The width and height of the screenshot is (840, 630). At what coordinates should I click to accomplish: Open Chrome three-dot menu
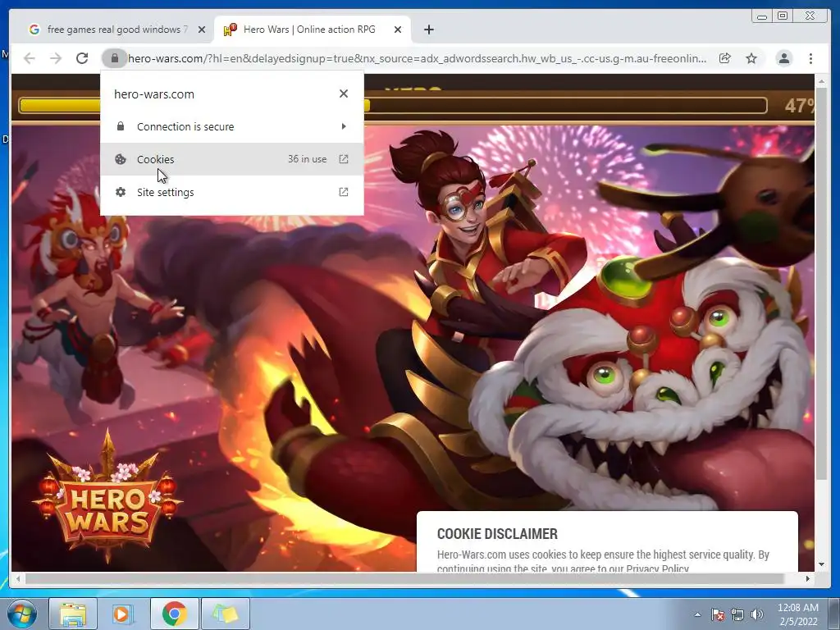[x=810, y=58]
